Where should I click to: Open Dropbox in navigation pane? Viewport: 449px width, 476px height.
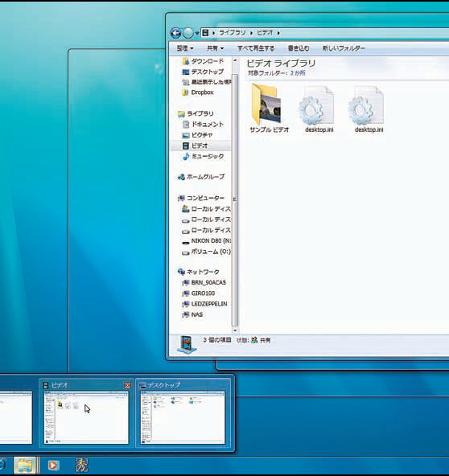click(x=198, y=92)
